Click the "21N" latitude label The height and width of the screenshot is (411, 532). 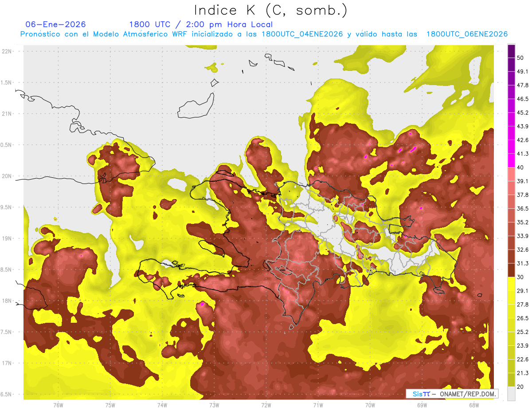[8, 114]
